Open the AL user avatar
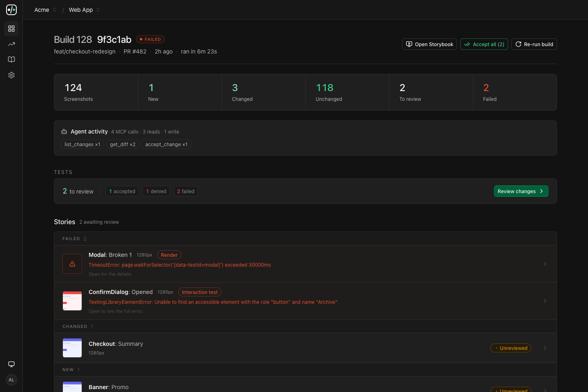The image size is (588, 392). coord(11,380)
